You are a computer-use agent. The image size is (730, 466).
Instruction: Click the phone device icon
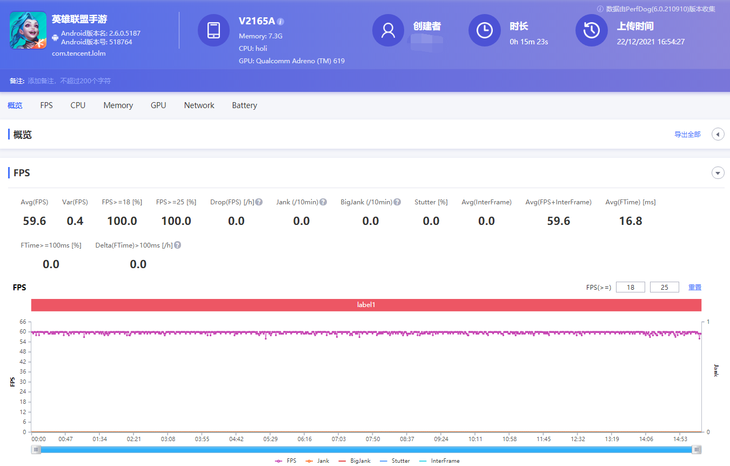(x=214, y=30)
